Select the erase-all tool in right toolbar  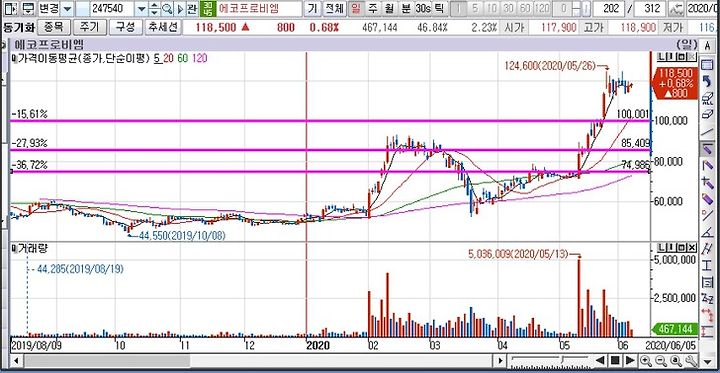coord(707,99)
